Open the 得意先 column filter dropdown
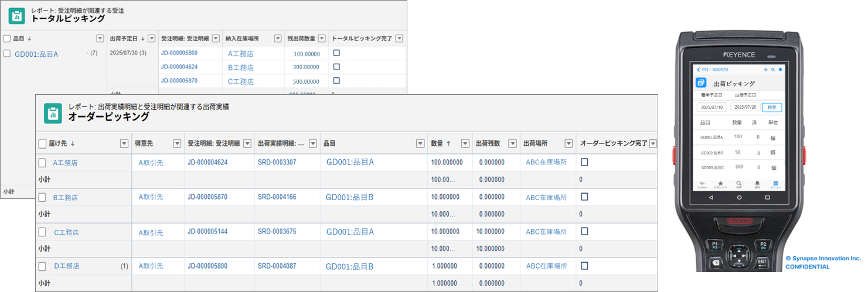Image resolution: width=868 pixels, height=292 pixels. tap(177, 143)
